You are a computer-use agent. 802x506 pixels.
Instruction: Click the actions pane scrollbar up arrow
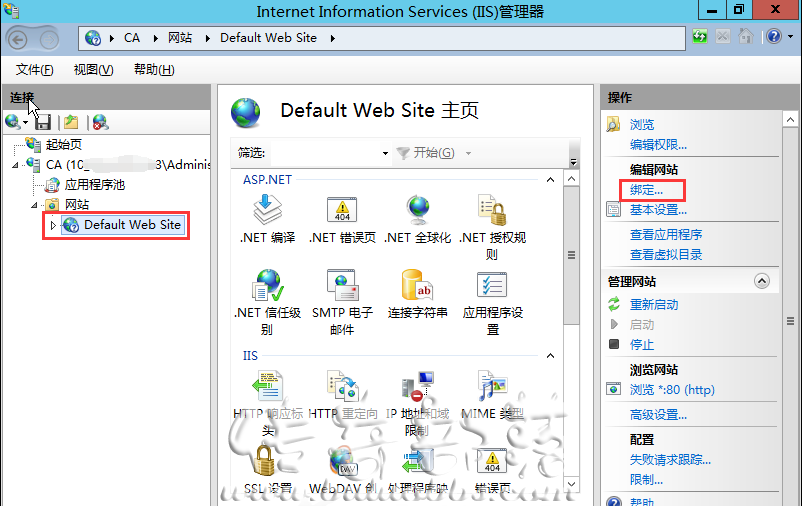pos(790,120)
